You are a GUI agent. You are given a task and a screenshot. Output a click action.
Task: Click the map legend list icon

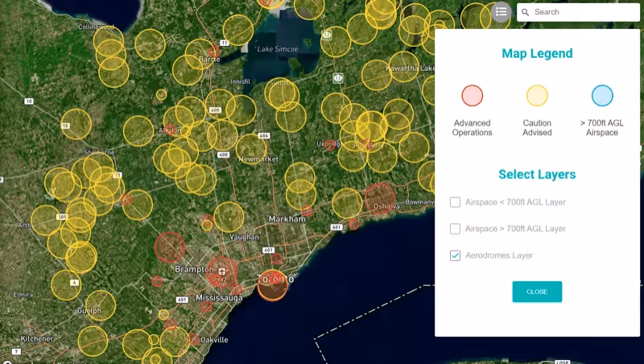502,11
